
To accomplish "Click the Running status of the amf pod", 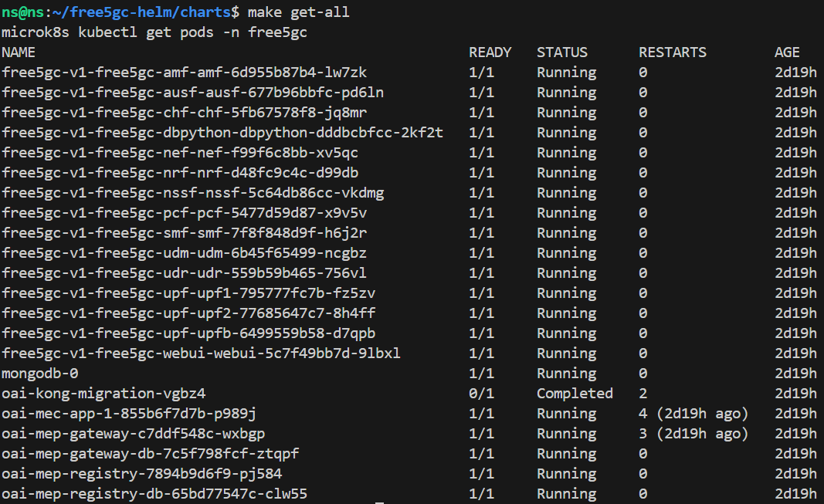I will click(x=567, y=73).
